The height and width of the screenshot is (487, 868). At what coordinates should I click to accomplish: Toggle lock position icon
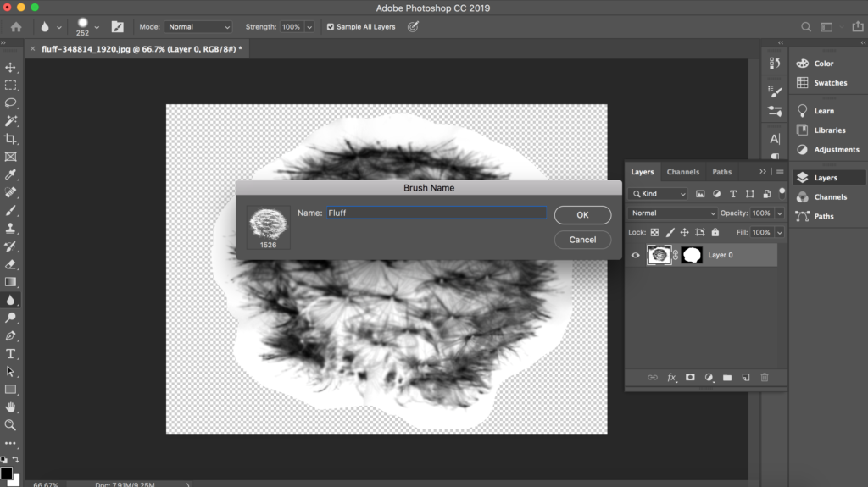pyautogui.click(x=685, y=232)
